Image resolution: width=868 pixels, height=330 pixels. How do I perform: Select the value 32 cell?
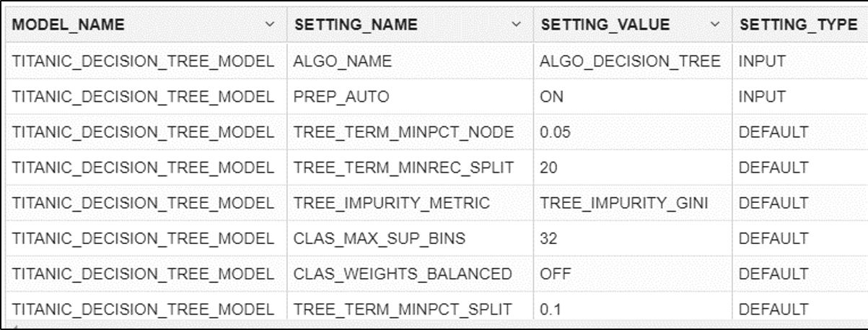(x=548, y=239)
